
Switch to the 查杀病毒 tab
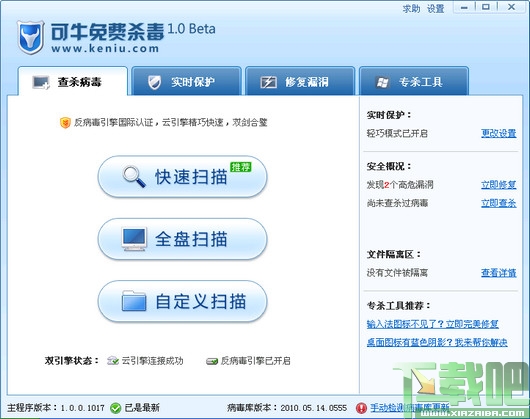[73, 81]
